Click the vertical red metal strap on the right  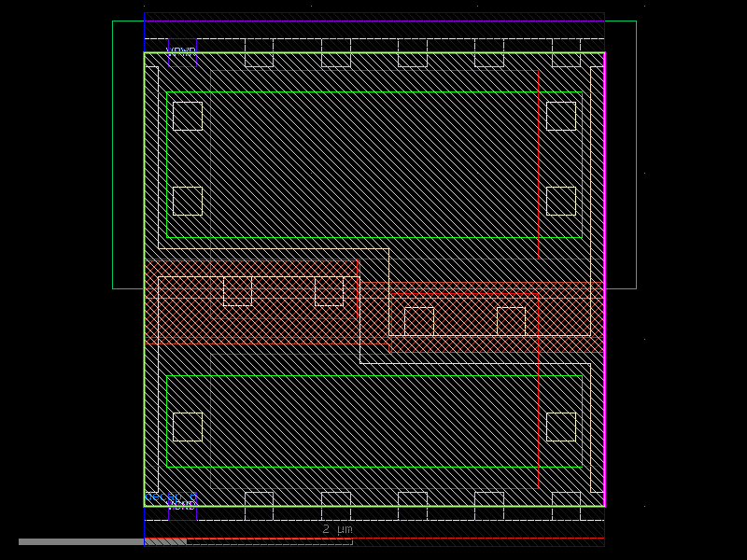tap(539, 187)
